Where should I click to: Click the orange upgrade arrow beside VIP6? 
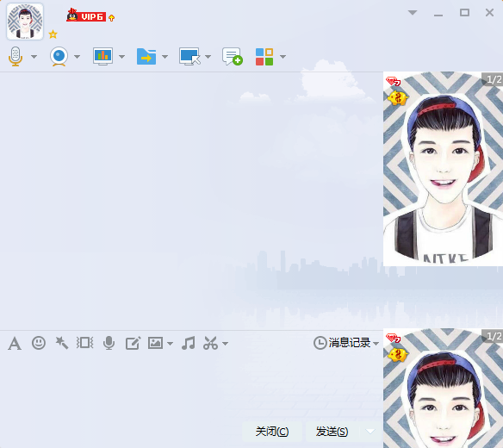tap(111, 18)
